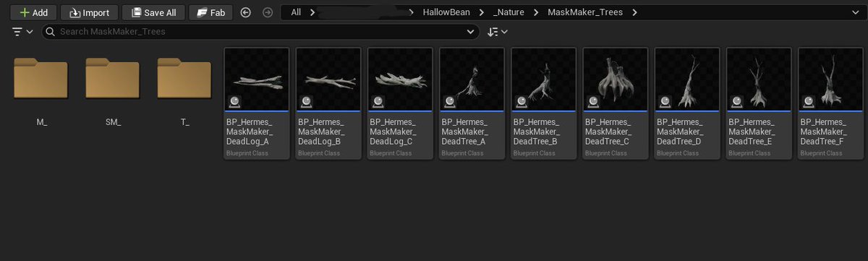
Task: Select the _Nature breadcrumb
Action: click(509, 12)
